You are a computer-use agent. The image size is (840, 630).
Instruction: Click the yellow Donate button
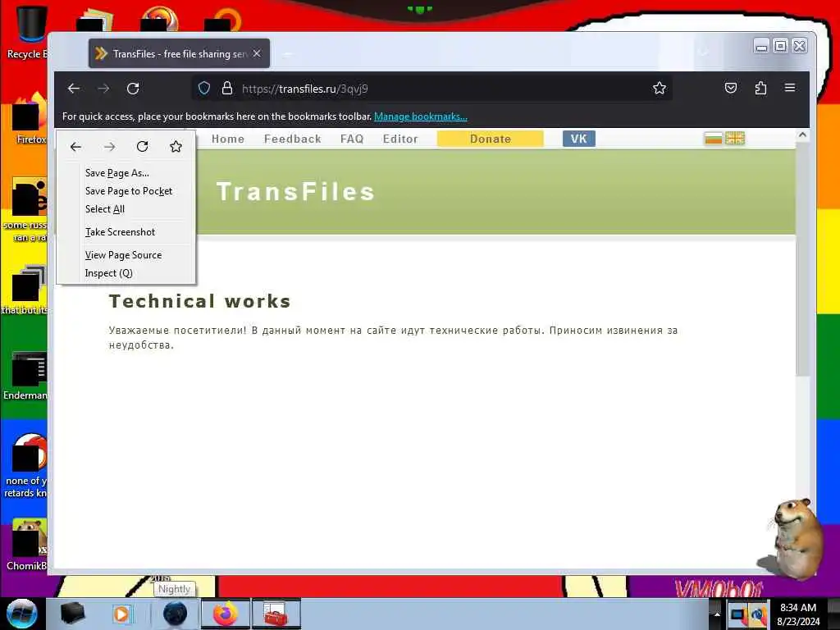[491, 139]
